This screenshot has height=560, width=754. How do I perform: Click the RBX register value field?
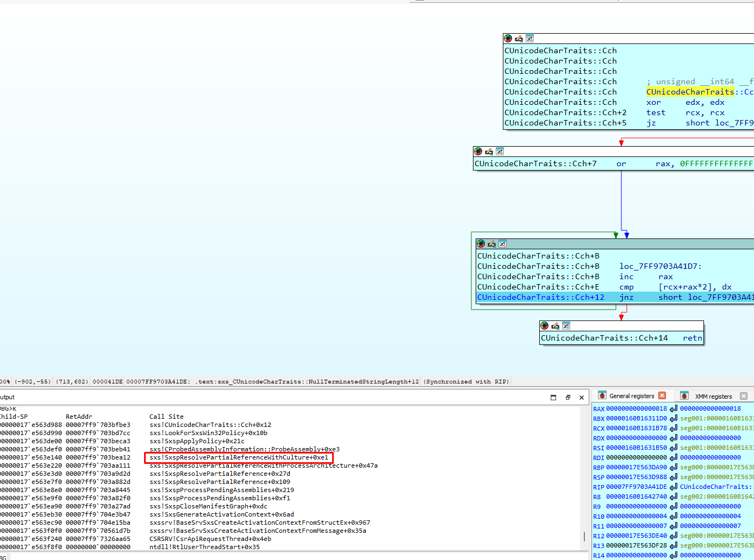click(637, 418)
